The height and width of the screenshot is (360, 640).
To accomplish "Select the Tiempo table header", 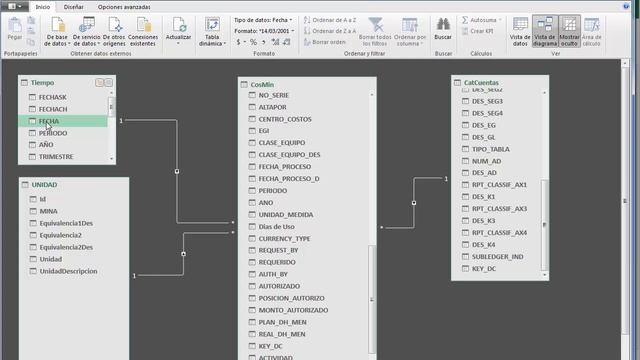I will click(42, 83).
